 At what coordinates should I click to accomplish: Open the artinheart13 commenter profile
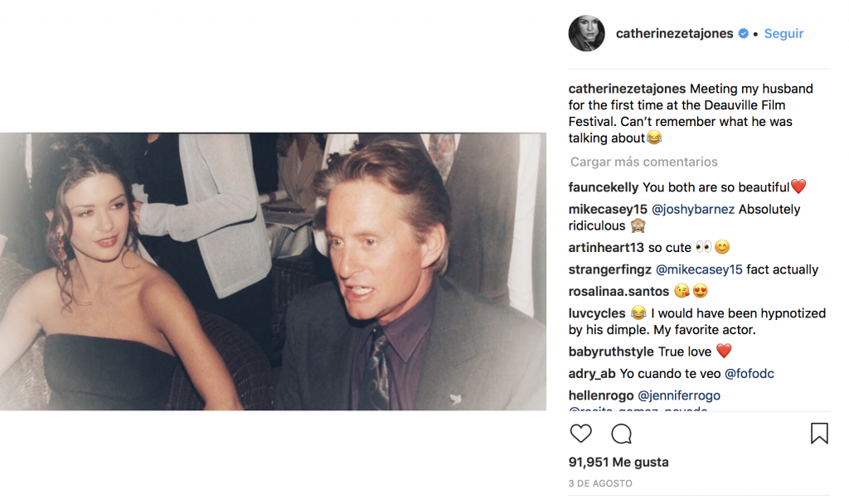tap(606, 247)
